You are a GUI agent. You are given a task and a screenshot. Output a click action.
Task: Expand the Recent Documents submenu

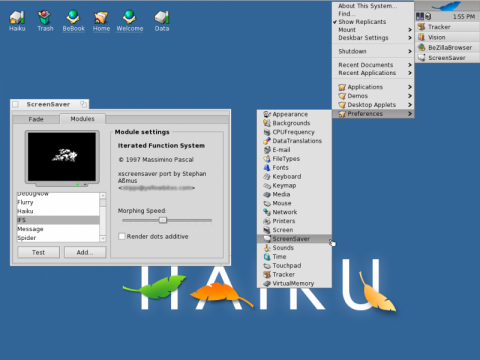click(x=373, y=65)
